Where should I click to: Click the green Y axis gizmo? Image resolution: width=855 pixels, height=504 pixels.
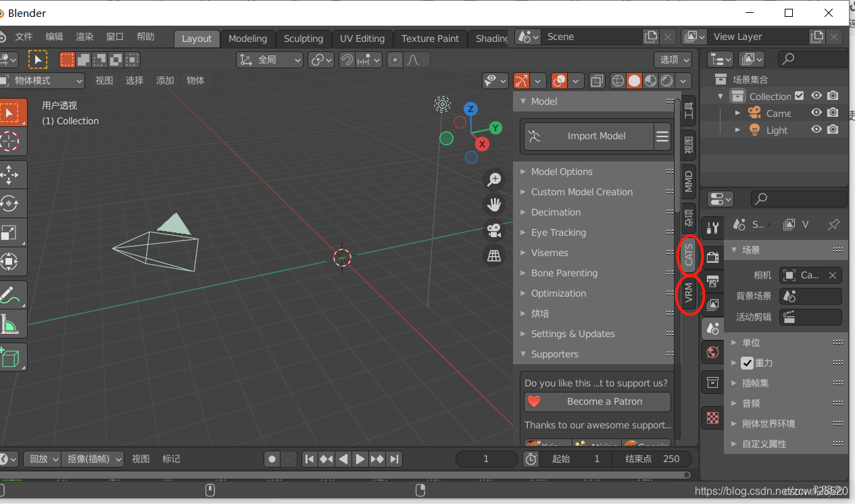[x=495, y=128]
